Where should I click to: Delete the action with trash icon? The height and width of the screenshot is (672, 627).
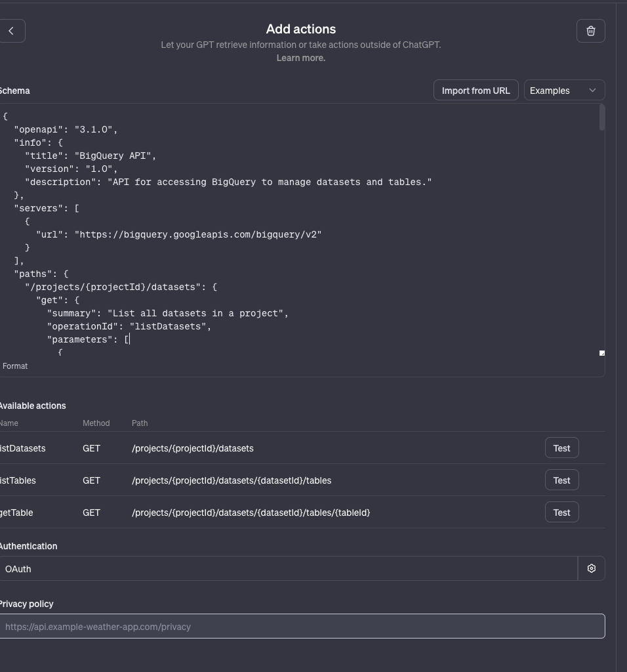(590, 31)
